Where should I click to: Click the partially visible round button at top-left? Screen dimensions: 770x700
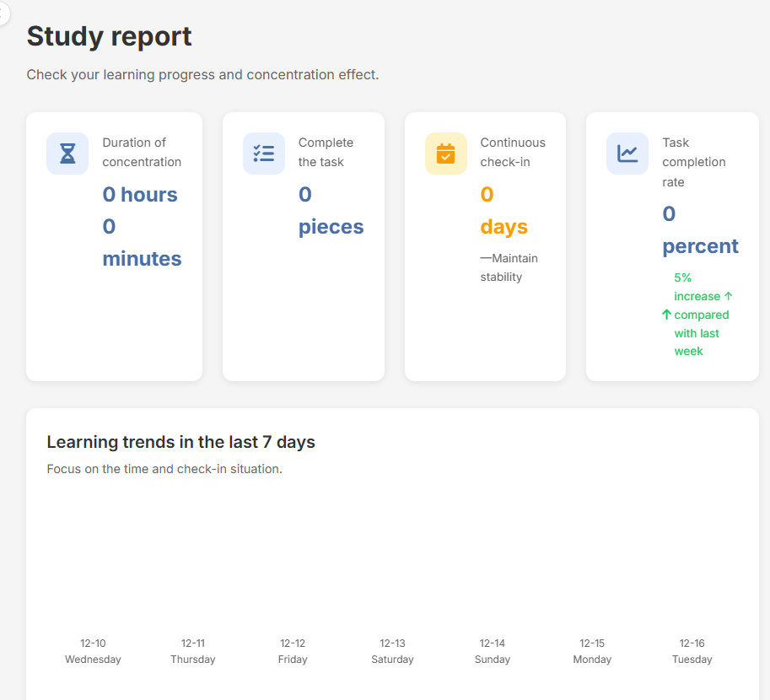click(4, 13)
